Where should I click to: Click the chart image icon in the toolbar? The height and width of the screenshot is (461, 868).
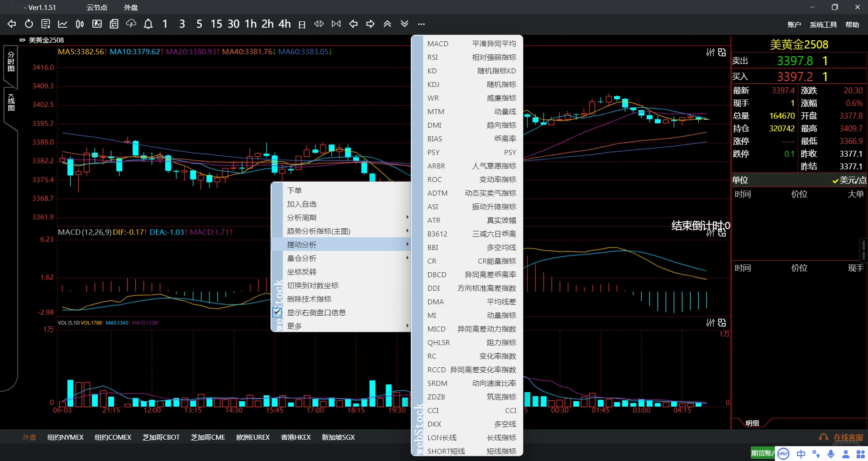point(97,24)
